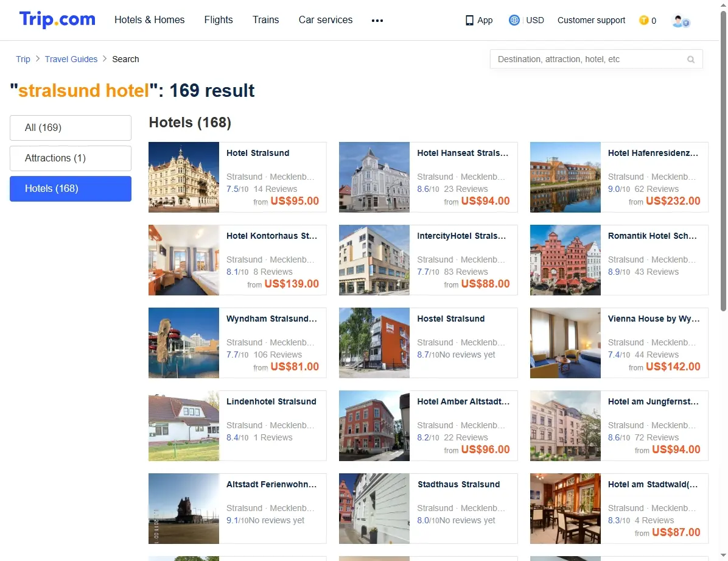Screen dimensions: 728x561
Task: Open Romantik Hotel thumbnail image
Action: (x=565, y=260)
